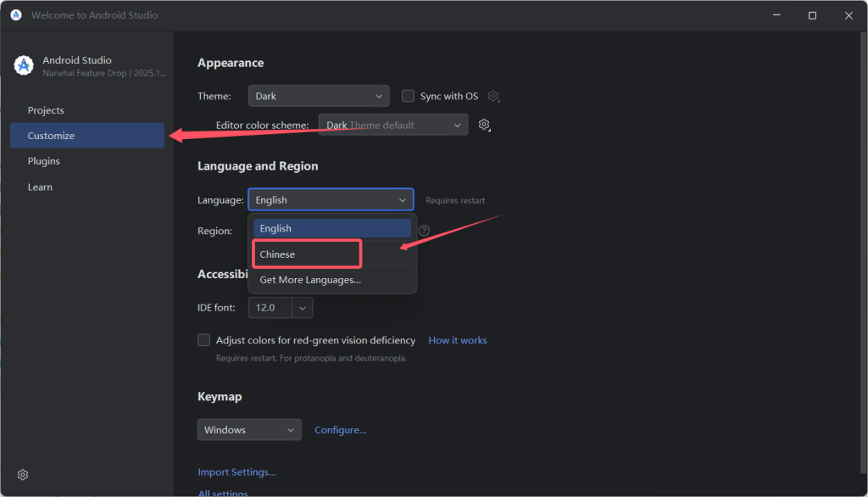Open the Sync with OS gear settings
This screenshot has height=497, width=868.
[x=493, y=97]
